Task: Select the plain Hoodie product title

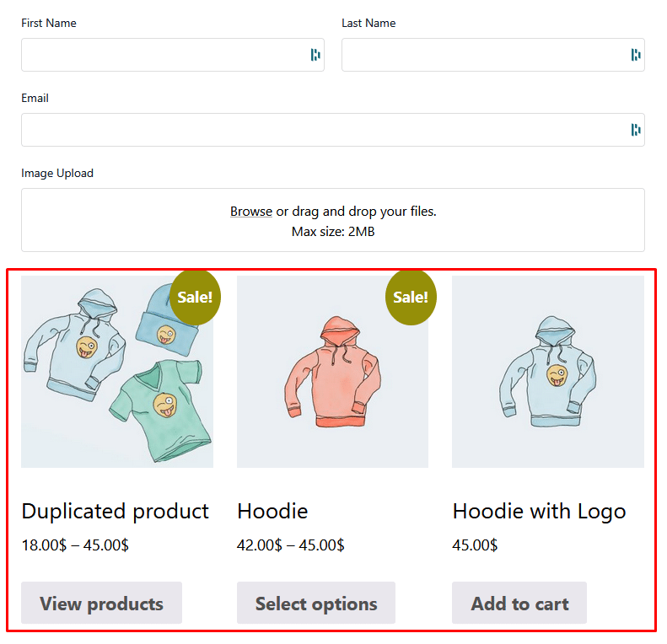Action: [x=272, y=511]
